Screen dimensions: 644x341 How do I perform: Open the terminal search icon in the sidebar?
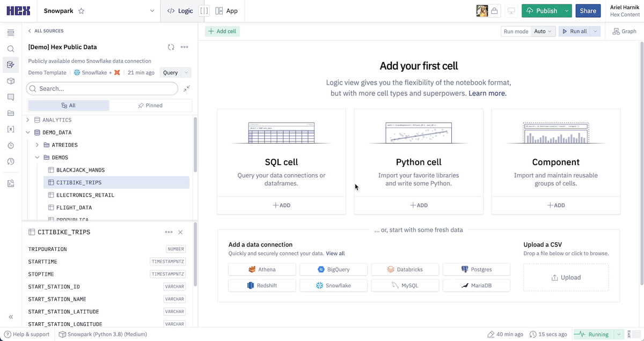(11, 183)
